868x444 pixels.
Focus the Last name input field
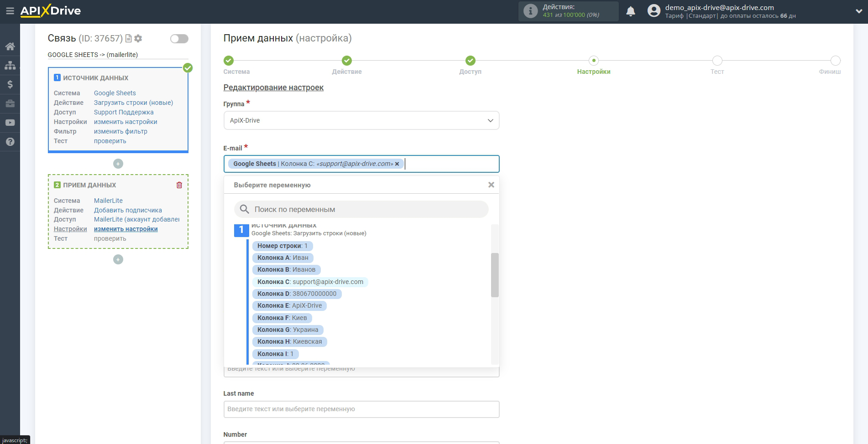pos(361,409)
